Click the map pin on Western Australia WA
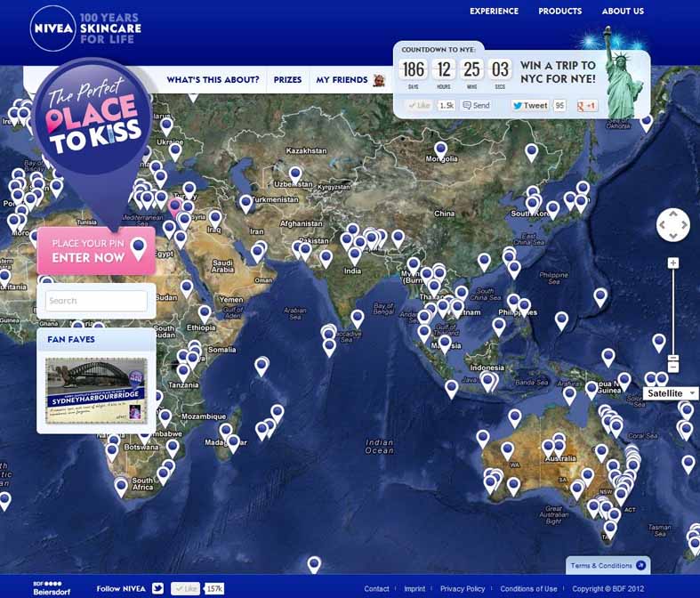 [x=507, y=451]
